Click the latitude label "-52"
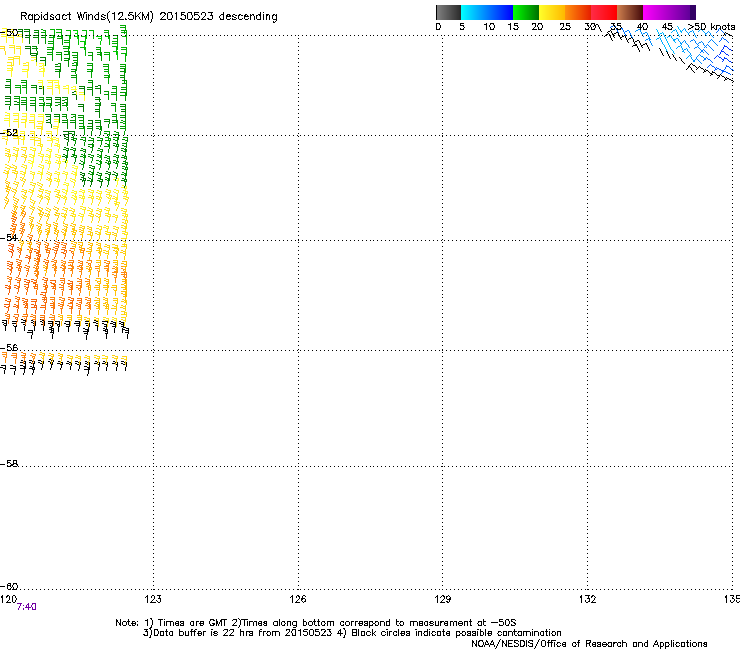This screenshot has height=650, width=740. (x=9, y=133)
